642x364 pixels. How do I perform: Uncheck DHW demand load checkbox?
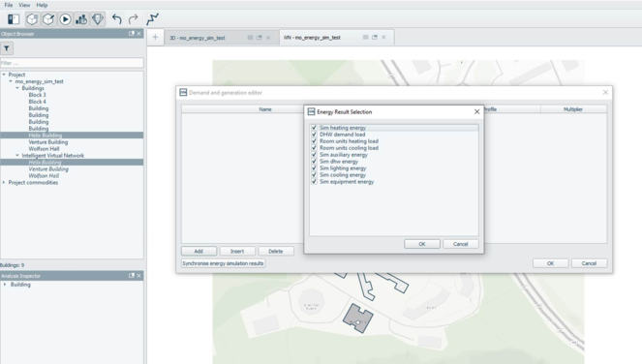click(x=314, y=135)
